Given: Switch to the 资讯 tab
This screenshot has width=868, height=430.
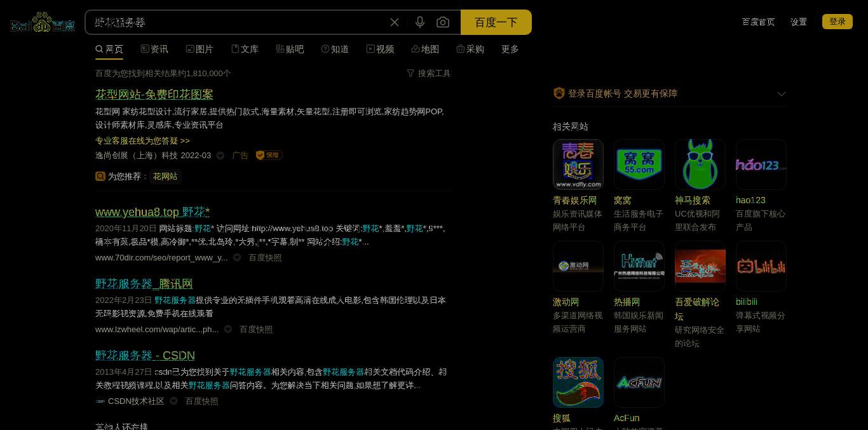Looking at the screenshot, I should tap(154, 49).
